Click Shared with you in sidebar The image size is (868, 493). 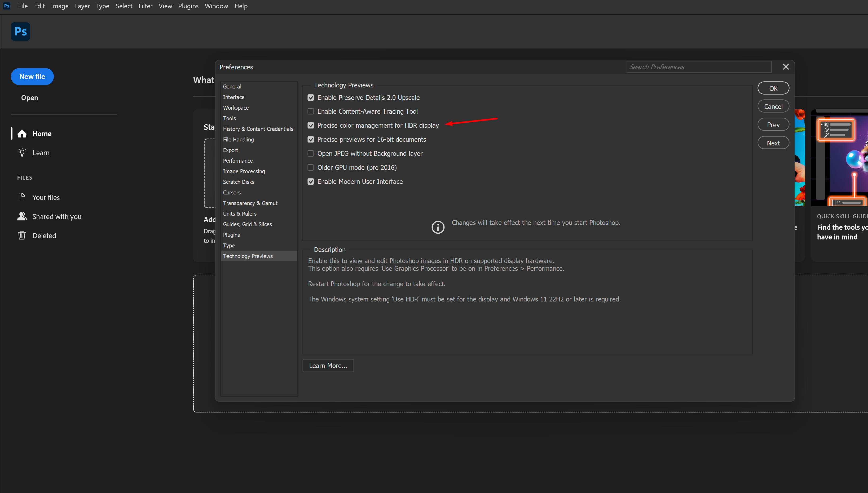coord(56,217)
